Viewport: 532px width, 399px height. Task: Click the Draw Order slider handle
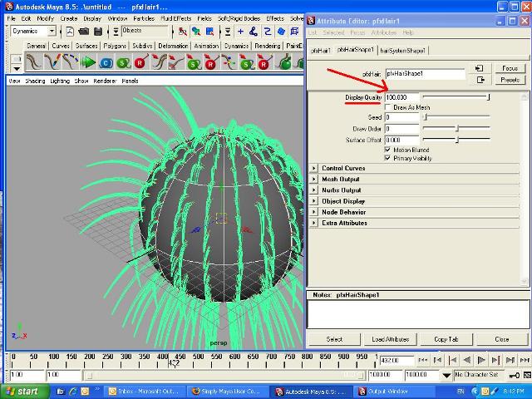pos(457,128)
